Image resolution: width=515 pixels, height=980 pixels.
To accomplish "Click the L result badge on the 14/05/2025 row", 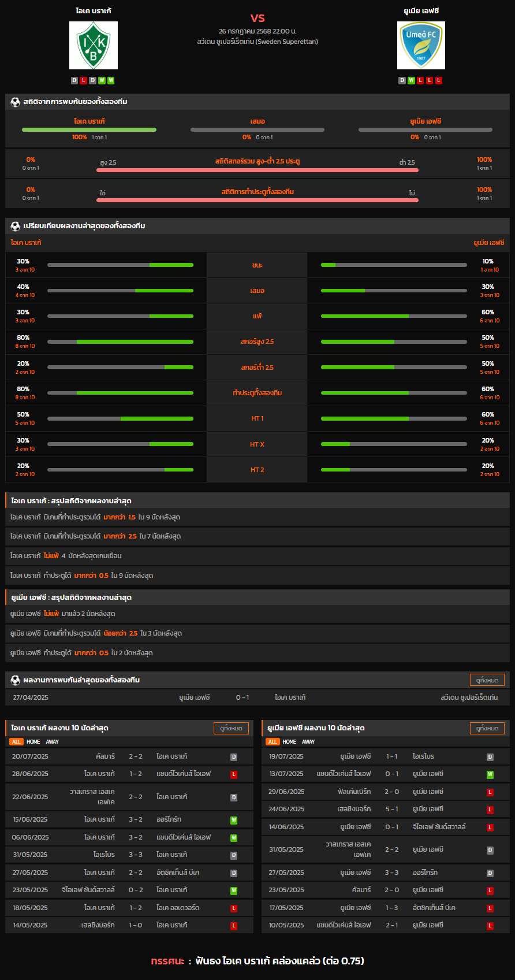I will [x=234, y=926].
